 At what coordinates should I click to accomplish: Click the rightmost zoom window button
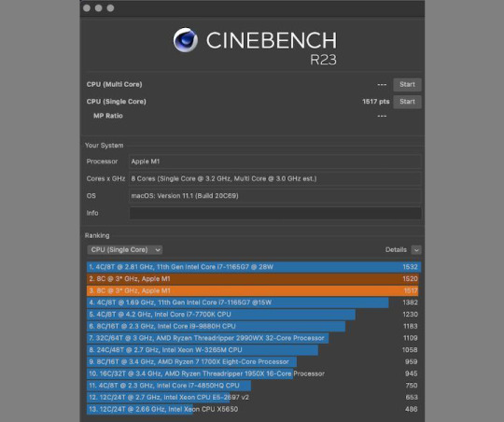tap(110, 8)
